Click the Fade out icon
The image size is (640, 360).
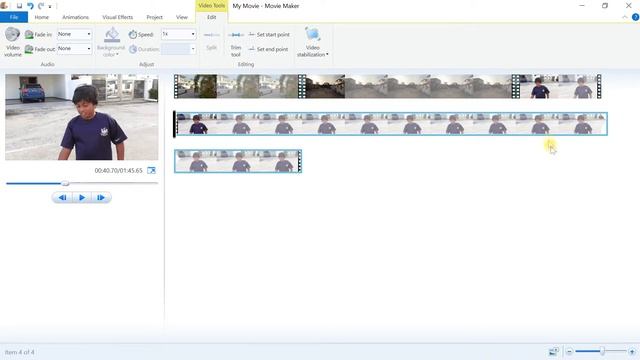29,49
